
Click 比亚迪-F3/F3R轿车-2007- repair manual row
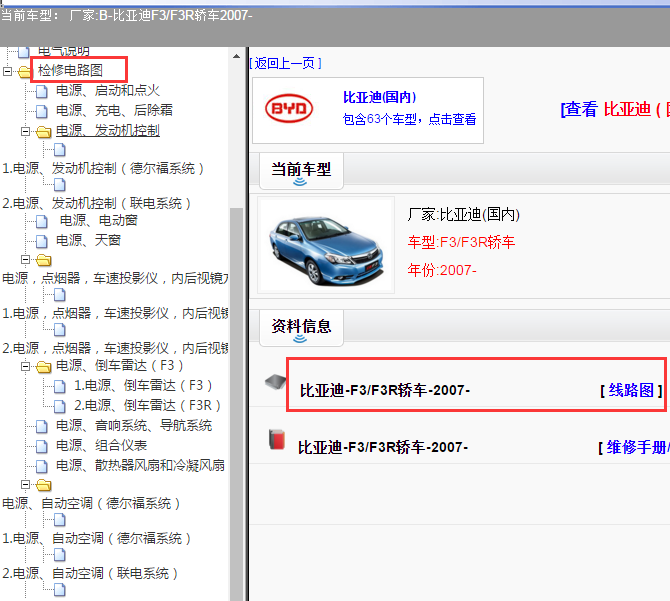pyautogui.click(x=383, y=448)
